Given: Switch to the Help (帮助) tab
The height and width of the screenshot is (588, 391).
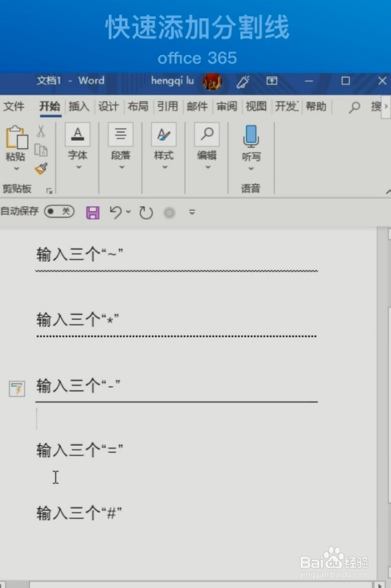Looking at the screenshot, I should 316,107.
